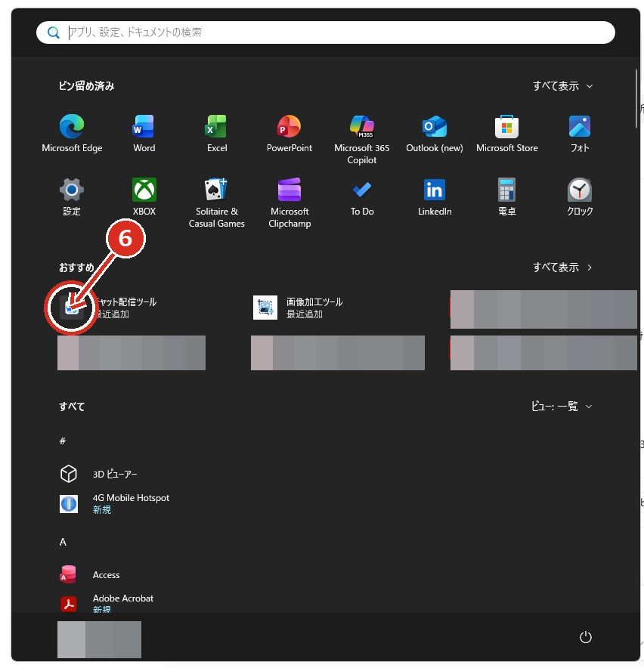Launch Microsoft Store
This screenshot has height=668, width=644.
tap(506, 133)
